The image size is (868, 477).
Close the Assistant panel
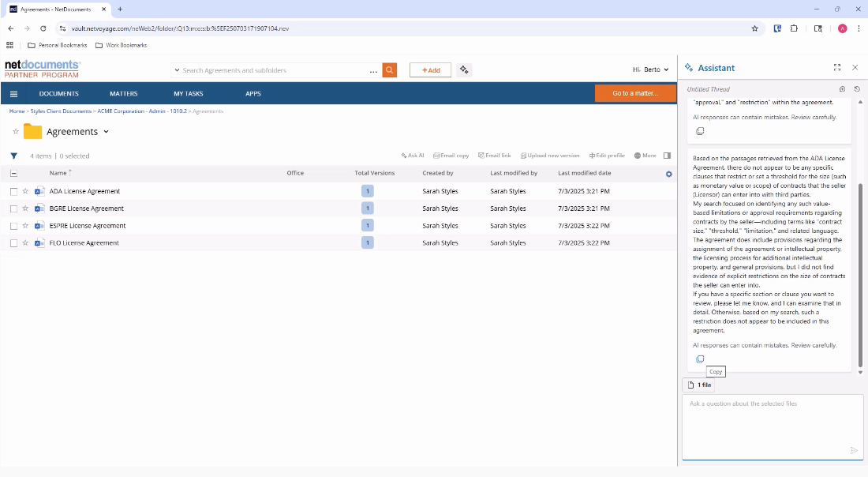pos(855,68)
